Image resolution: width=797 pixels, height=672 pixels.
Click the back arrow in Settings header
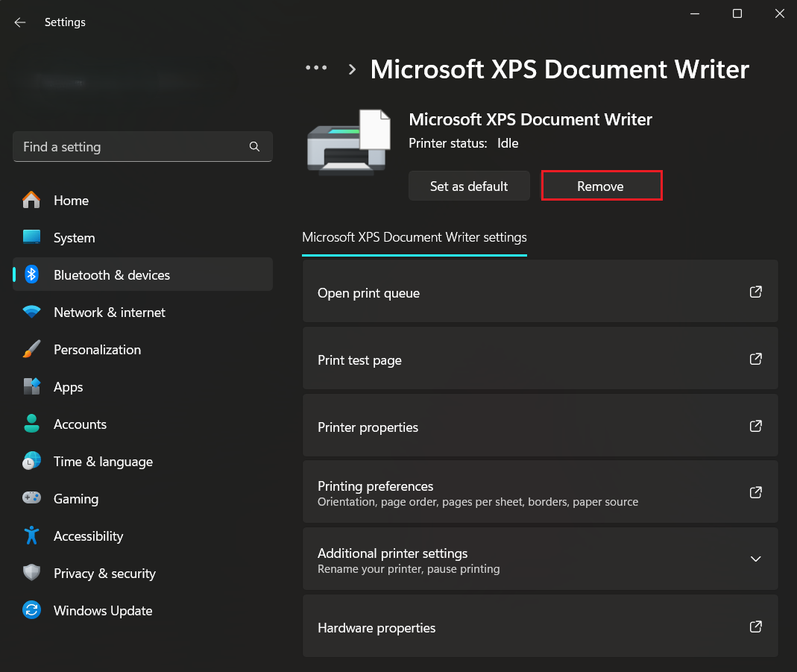(x=20, y=22)
